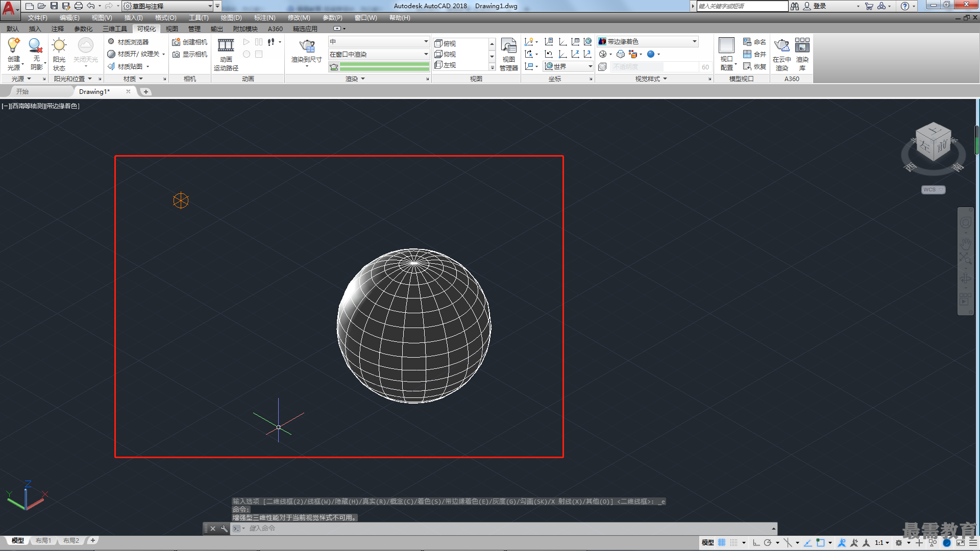
Task: Select the 俯视 top view
Action: (445, 43)
